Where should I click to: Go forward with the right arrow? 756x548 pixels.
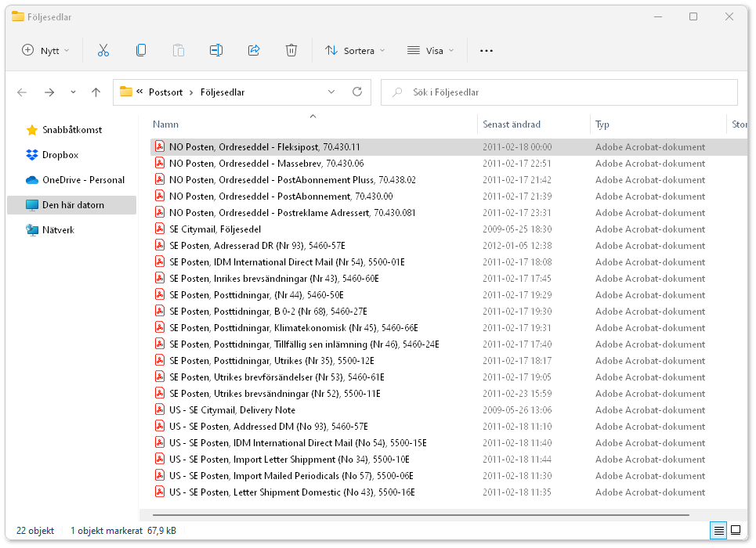click(49, 92)
